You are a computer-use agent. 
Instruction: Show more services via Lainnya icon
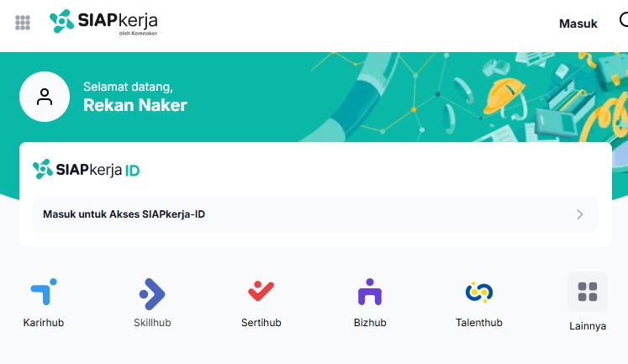click(x=587, y=292)
